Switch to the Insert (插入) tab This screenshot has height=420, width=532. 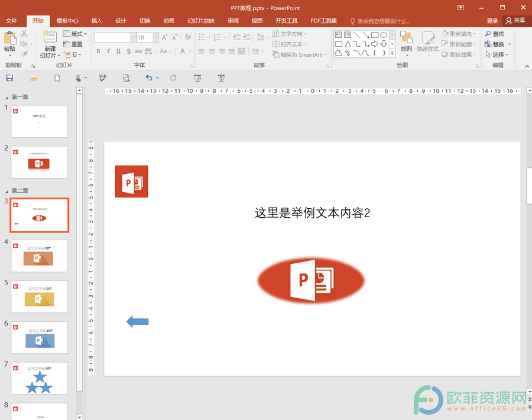(x=97, y=21)
